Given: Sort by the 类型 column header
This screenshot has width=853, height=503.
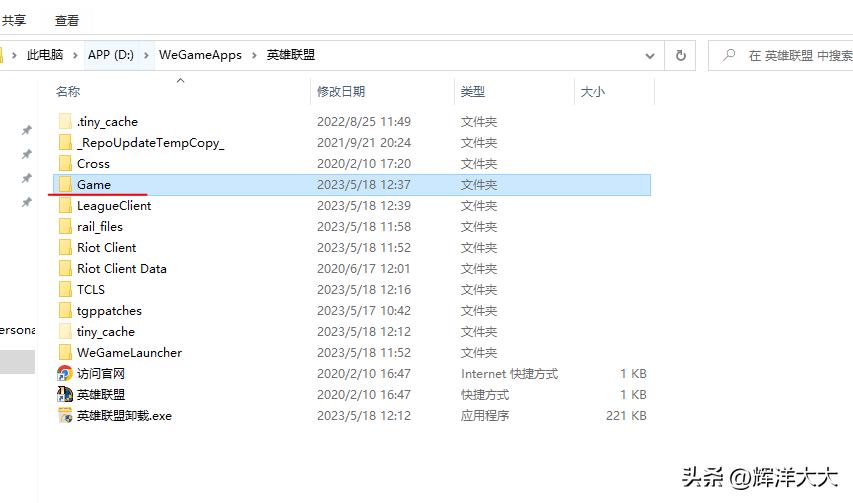Looking at the screenshot, I should [473, 91].
